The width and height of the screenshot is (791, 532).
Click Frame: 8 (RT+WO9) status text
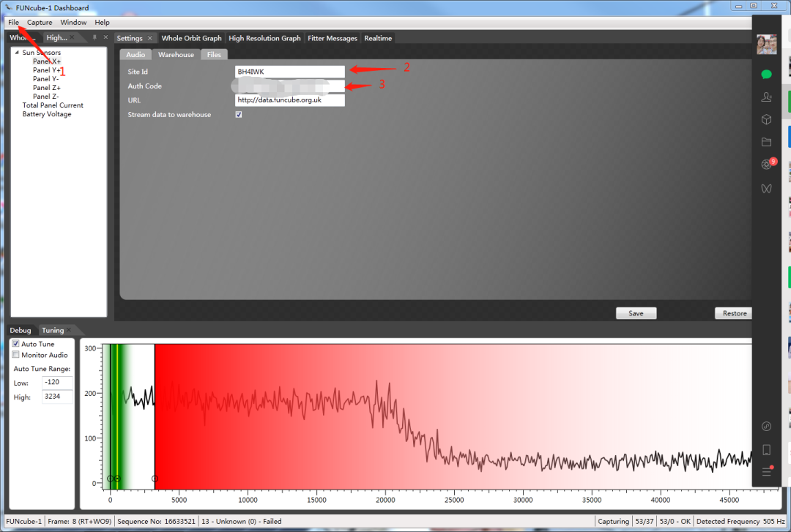coord(79,522)
